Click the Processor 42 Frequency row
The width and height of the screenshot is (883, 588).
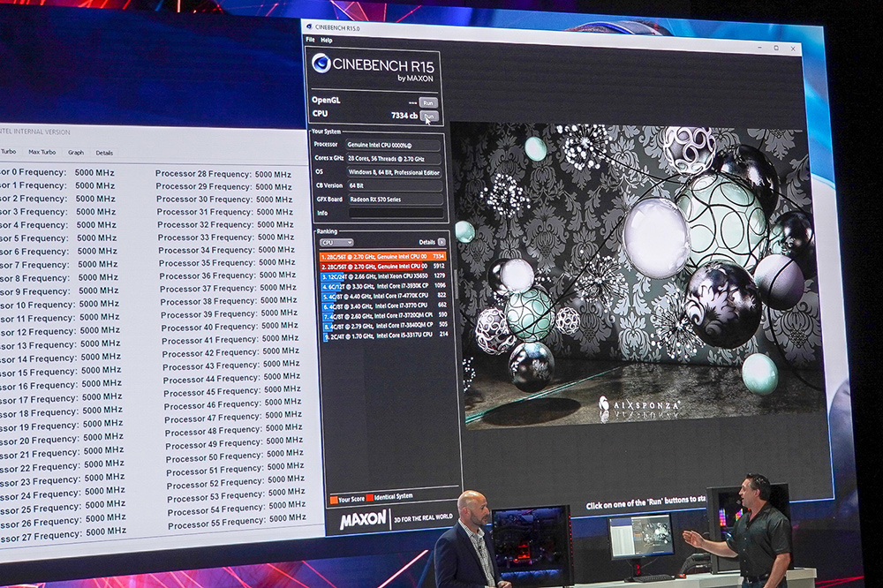[230, 352]
